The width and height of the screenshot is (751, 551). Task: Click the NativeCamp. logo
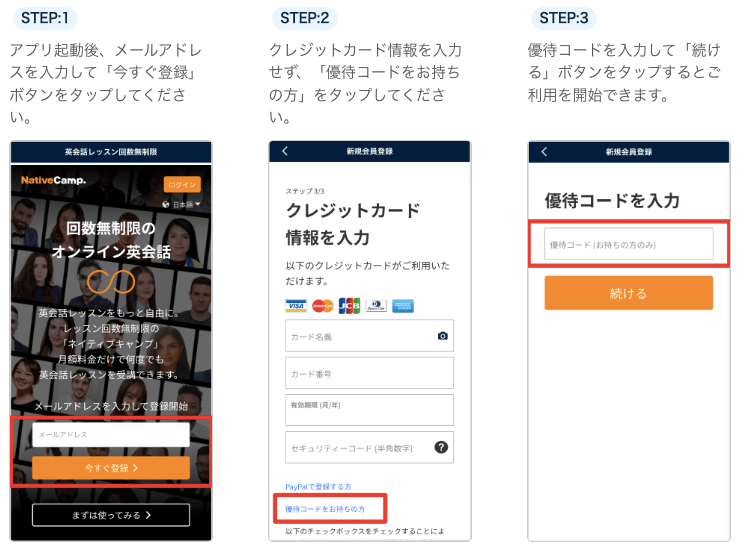(x=53, y=180)
